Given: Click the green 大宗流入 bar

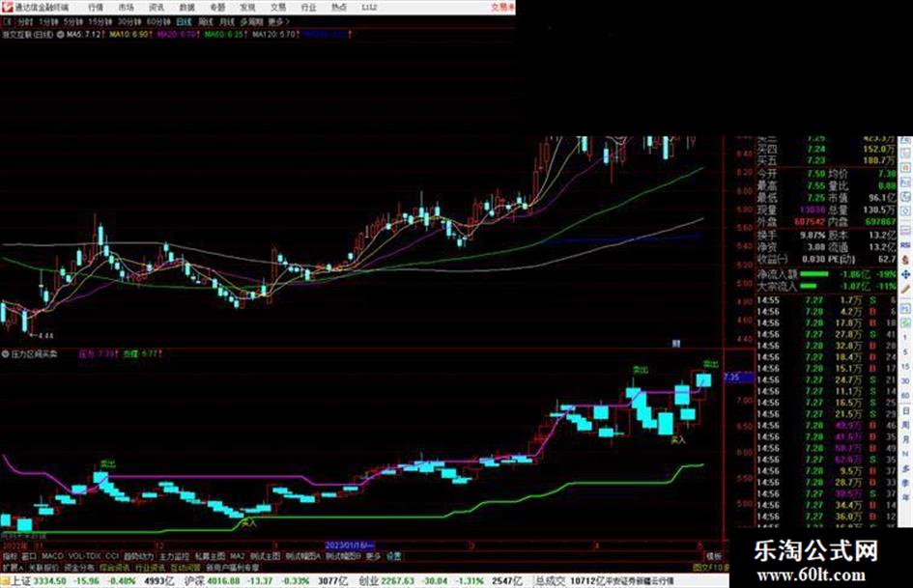Looking at the screenshot, I should 809,286.
